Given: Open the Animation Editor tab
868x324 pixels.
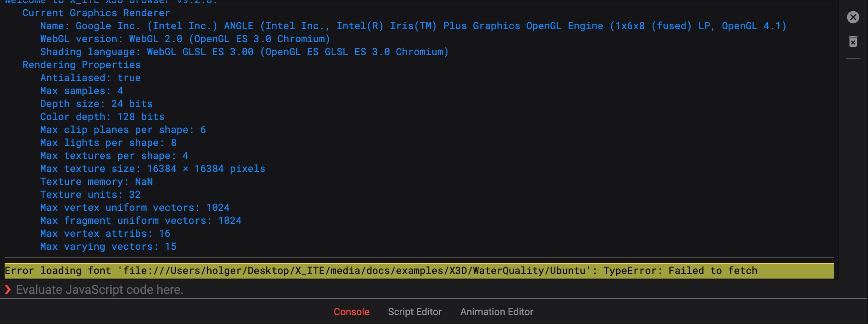Looking at the screenshot, I should [497, 312].
